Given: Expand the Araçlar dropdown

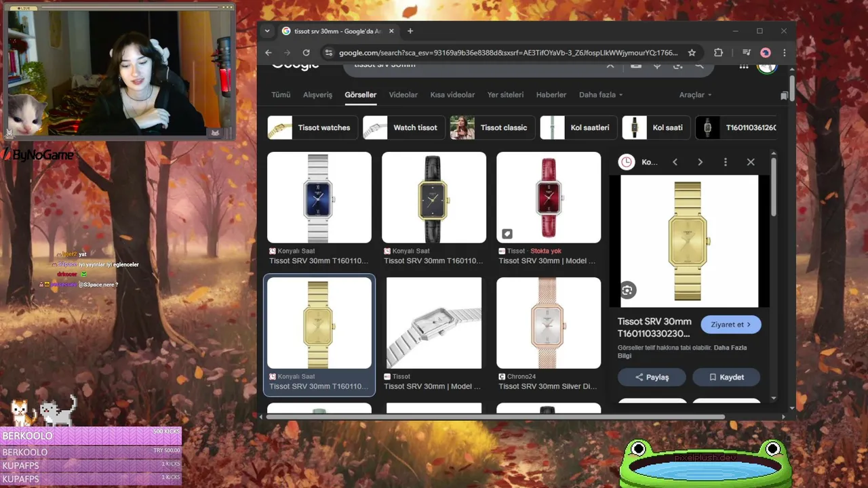Looking at the screenshot, I should pyautogui.click(x=696, y=95).
